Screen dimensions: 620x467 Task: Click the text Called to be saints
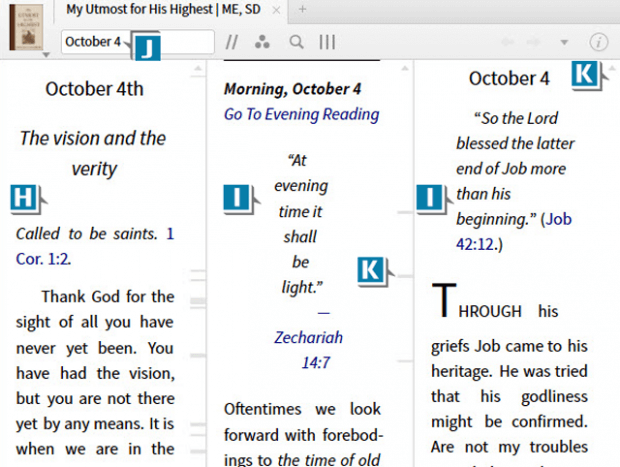[x=87, y=234]
